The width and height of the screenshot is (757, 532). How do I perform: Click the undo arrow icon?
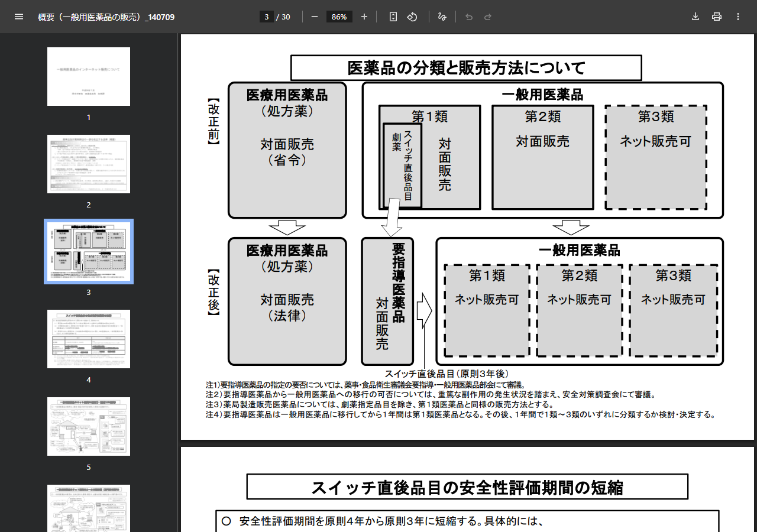click(469, 17)
